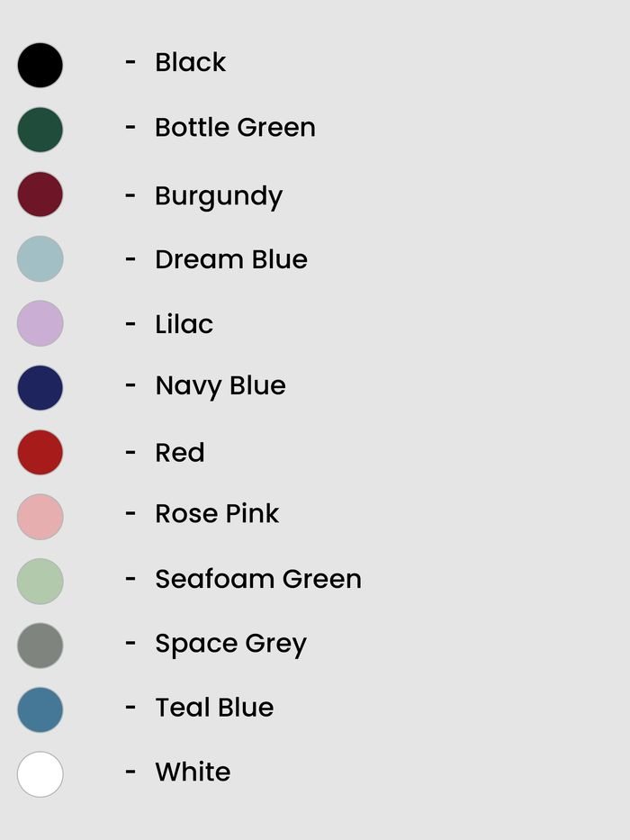Screen dimensions: 630x840
Task: Select the Space Grey swatch
Action: (40, 646)
